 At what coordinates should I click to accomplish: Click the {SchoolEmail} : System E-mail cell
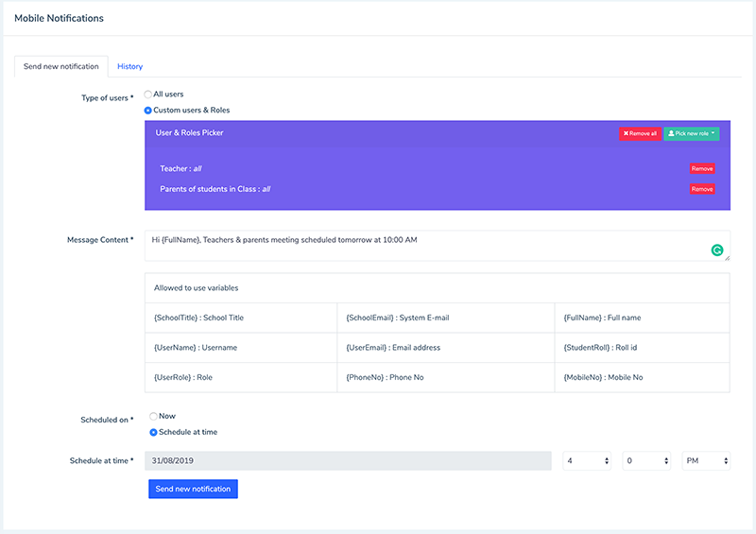click(x=446, y=318)
